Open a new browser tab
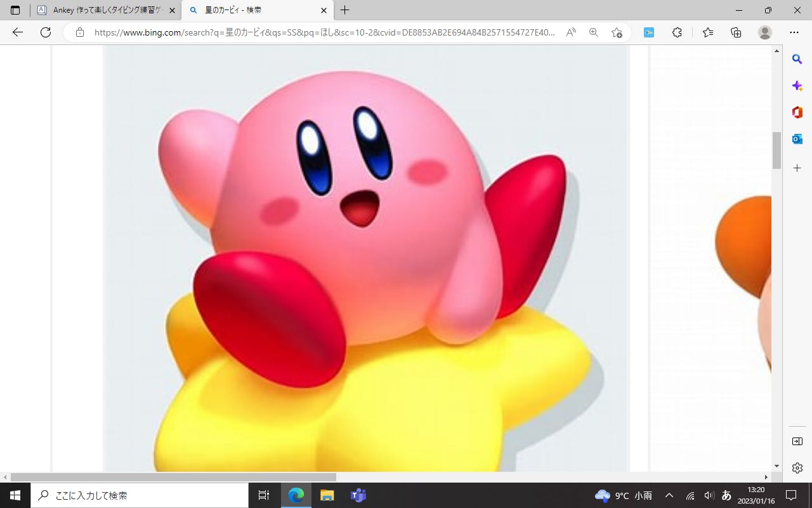This screenshot has height=508, width=812. (x=345, y=10)
